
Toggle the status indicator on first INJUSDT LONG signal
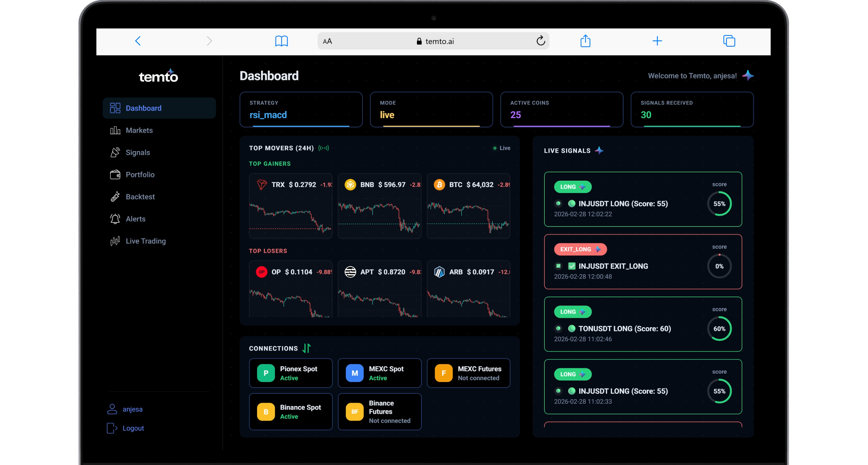558,203
